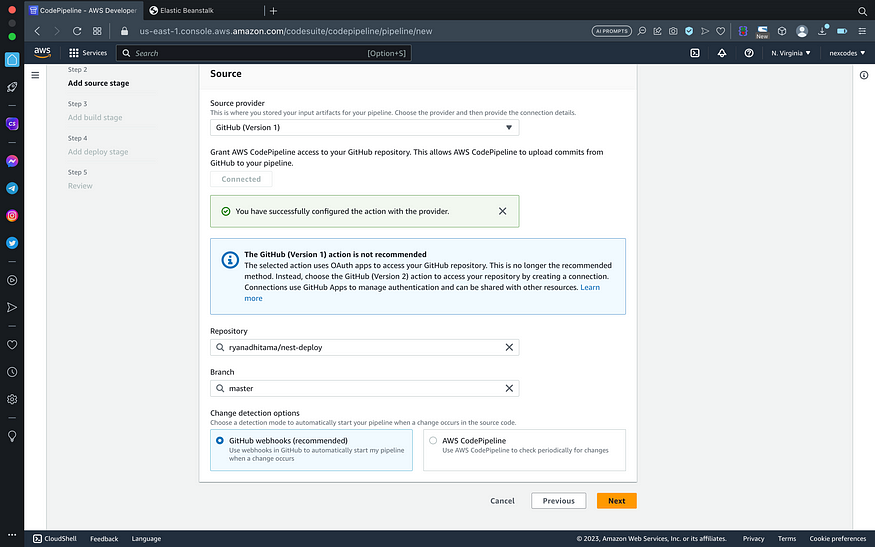This screenshot has width=875, height=547.
Task: Open the Privacy footer link
Action: click(753, 539)
